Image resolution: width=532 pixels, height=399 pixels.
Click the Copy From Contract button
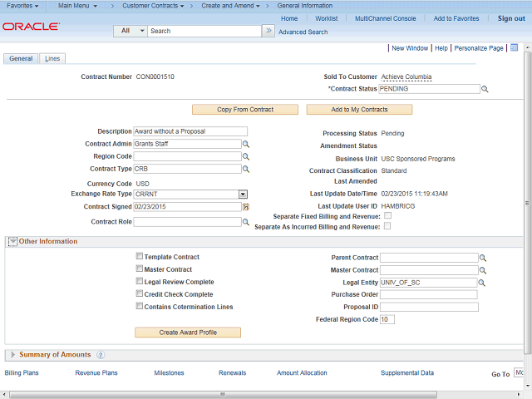click(245, 110)
